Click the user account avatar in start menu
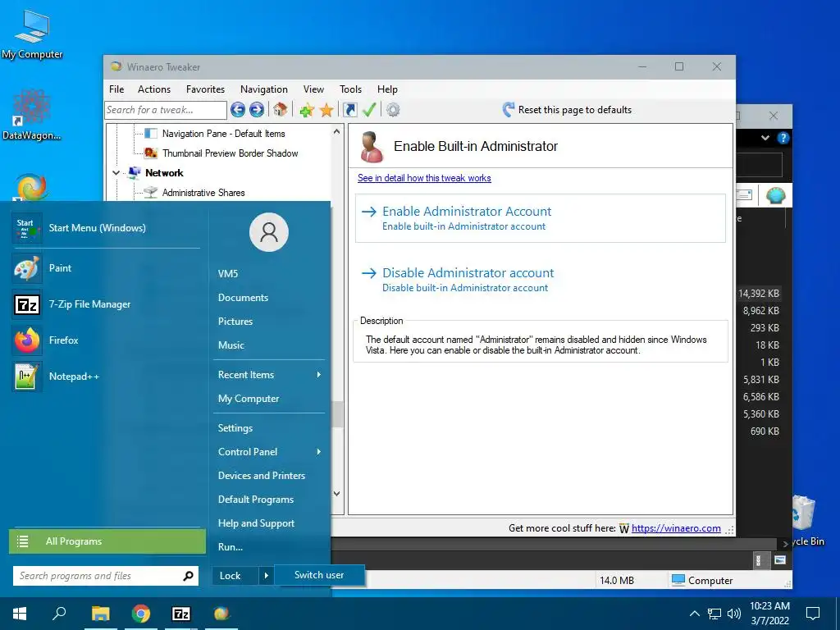840x630 pixels. (269, 232)
